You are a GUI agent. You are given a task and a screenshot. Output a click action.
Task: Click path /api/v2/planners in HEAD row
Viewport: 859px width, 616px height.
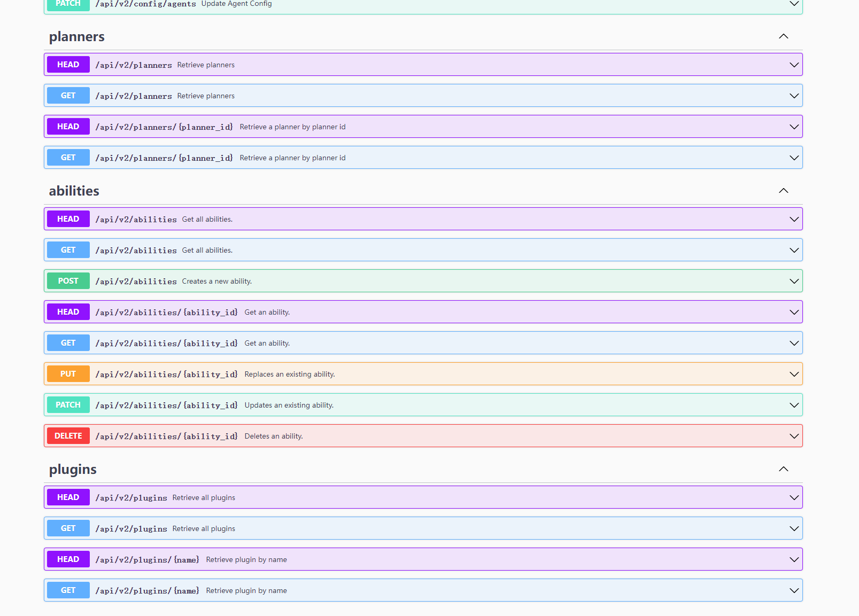point(134,65)
